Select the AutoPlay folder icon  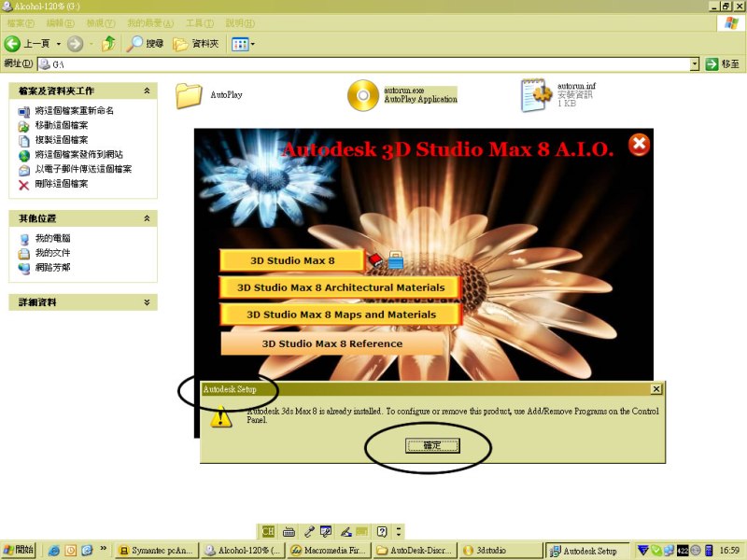[189, 96]
